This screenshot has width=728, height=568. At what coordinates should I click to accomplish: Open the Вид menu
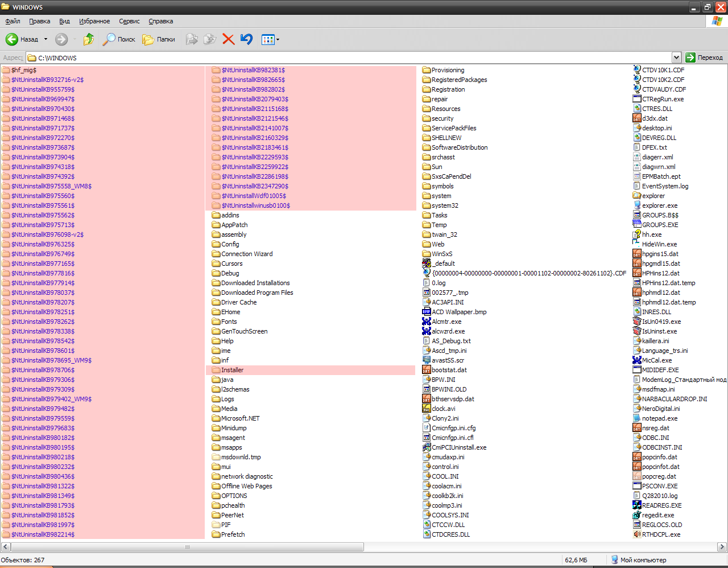[64, 21]
